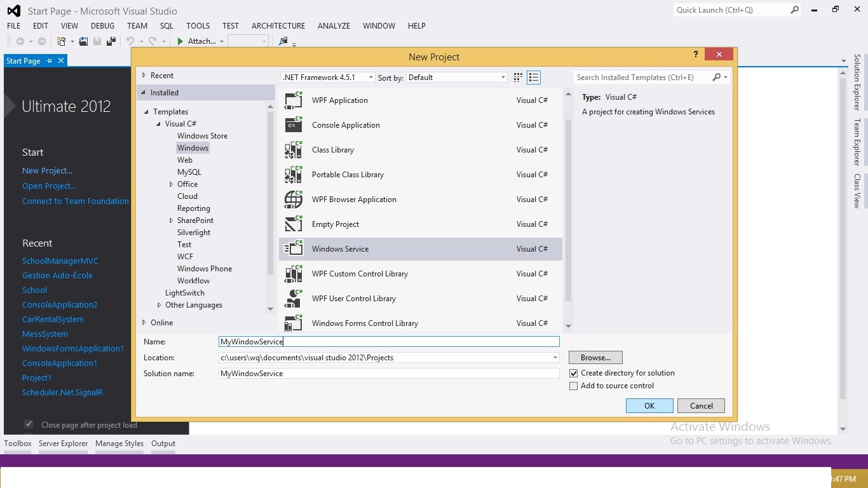Switch templates to small icons view
The image size is (868, 488).
tap(518, 78)
